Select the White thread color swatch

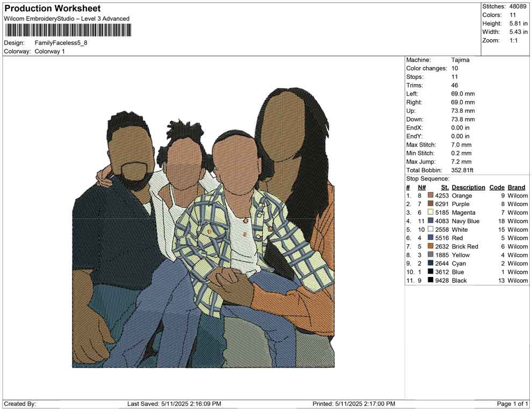tap(430, 229)
